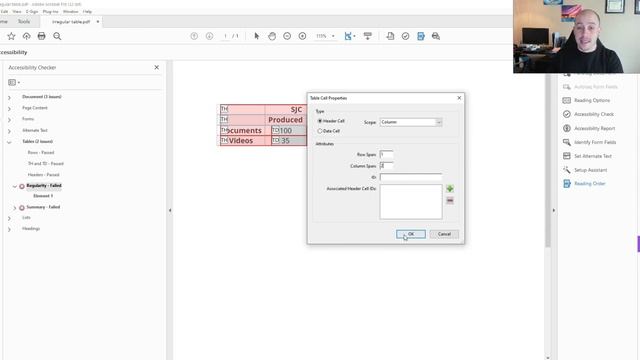Image resolution: width=640 pixels, height=360 pixels.
Task: Click the Accessibility Report icon in right panel
Action: tap(567, 128)
